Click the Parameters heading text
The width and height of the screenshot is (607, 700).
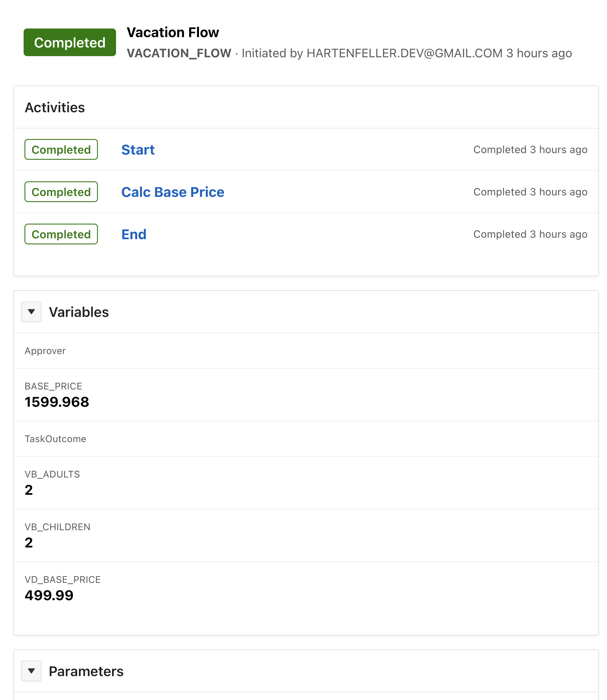[86, 671]
